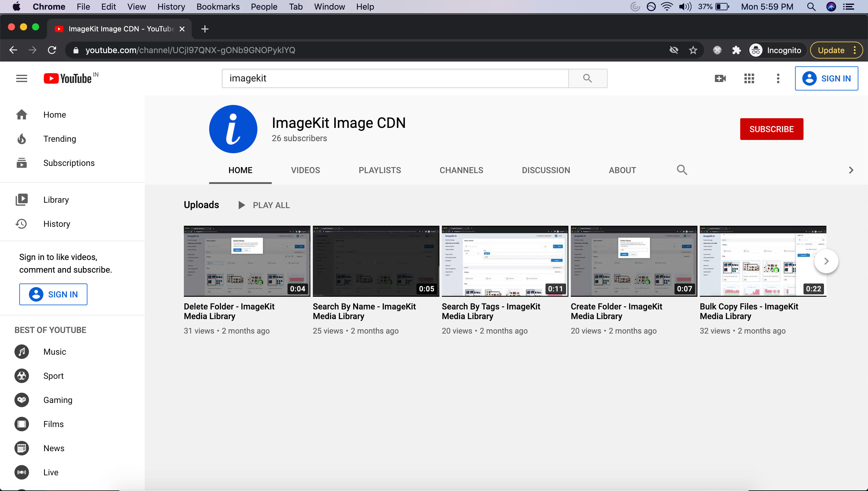Screen dimensions: 868x491
Task: Click the browser forward arrow
Action: tap(32, 50)
